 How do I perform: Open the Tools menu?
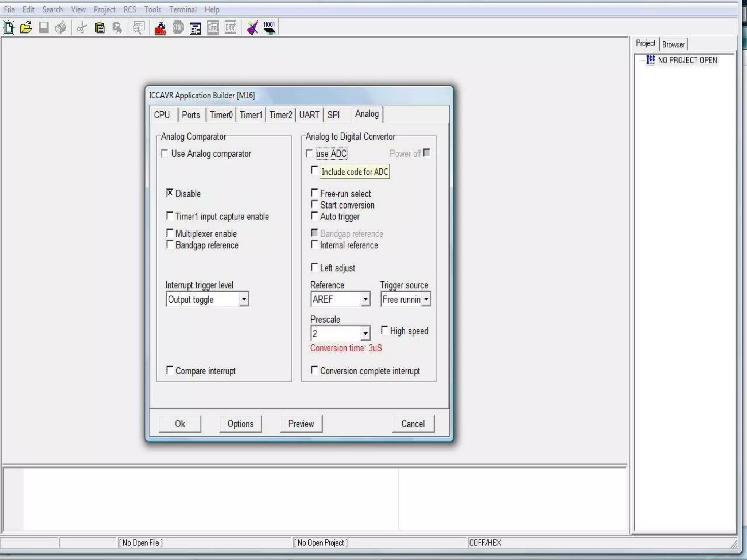tap(152, 9)
